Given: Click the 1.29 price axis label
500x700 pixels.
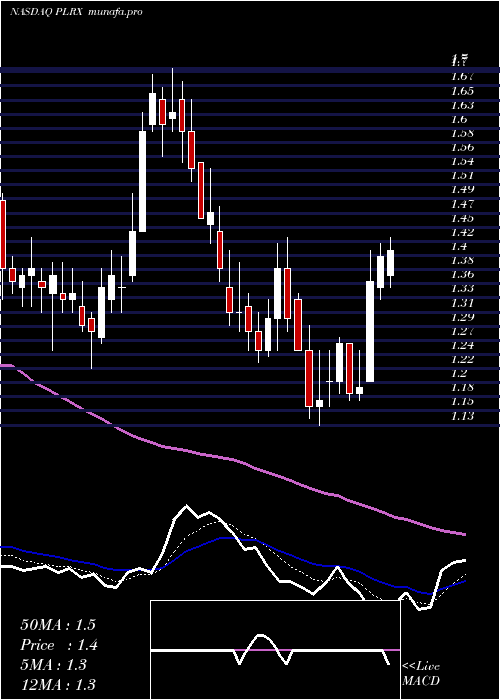Looking at the screenshot, I should pyautogui.click(x=462, y=317).
